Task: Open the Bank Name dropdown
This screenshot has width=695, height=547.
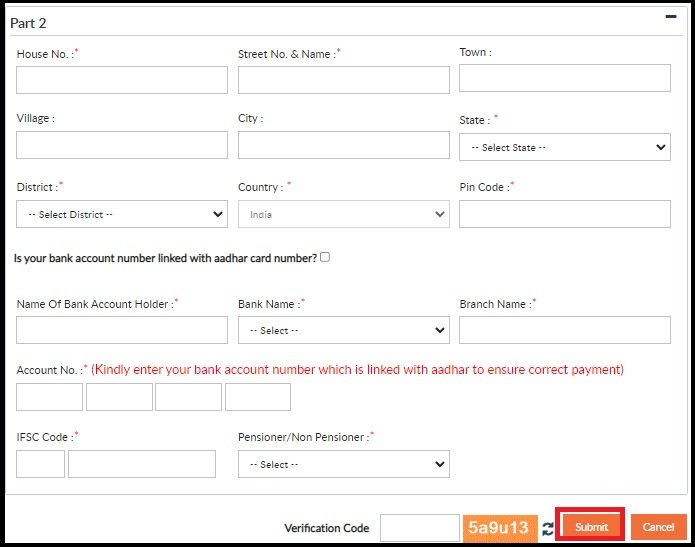Action: [344, 330]
